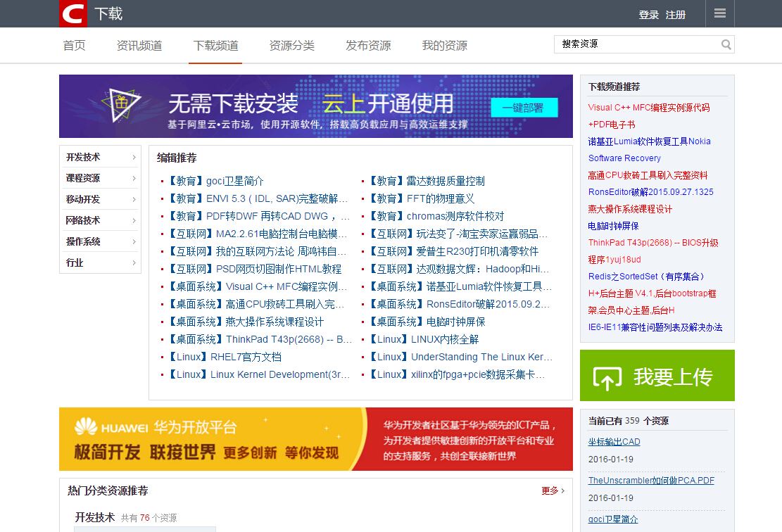Open 【Linux】LINUX内核全解 link
This screenshot has height=532, width=782.
[x=424, y=339]
